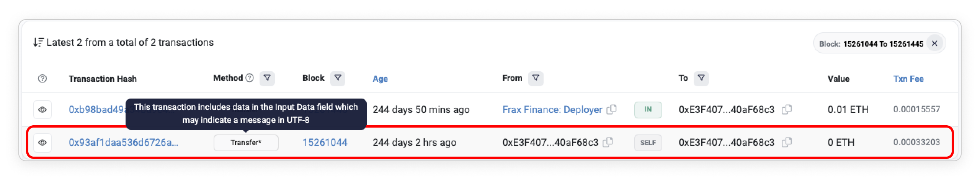This screenshot has height=178, width=980.
Task: Preview the 0x93af1daa transaction with eye icon
Action: tap(42, 142)
